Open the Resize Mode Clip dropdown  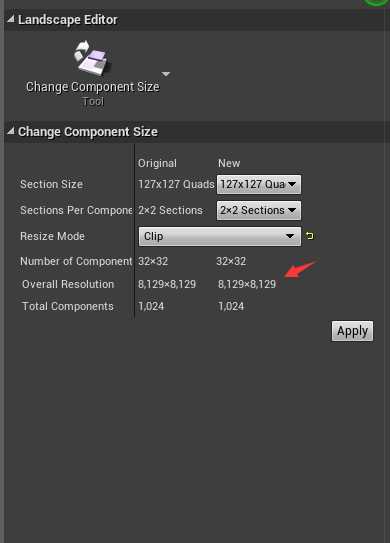pos(220,236)
